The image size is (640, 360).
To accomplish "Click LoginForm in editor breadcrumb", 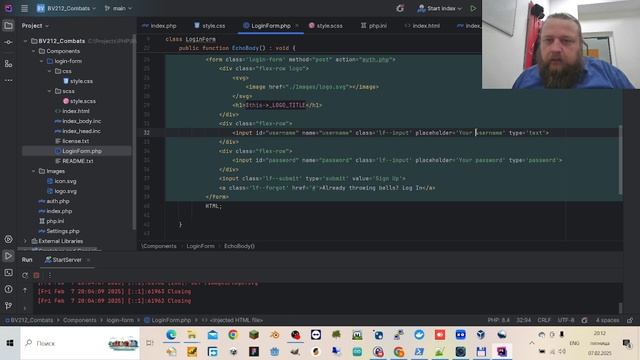I will (200, 246).
